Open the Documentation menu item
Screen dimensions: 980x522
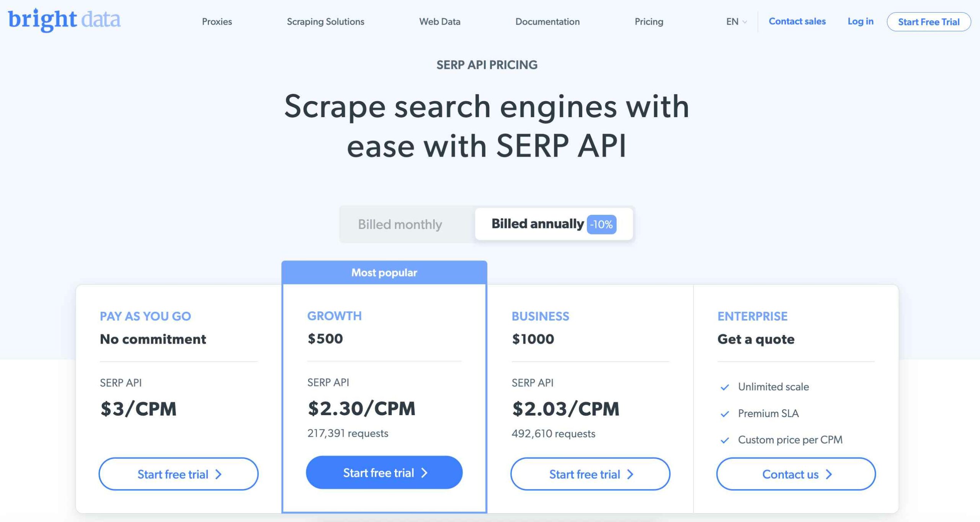[547, 21]
